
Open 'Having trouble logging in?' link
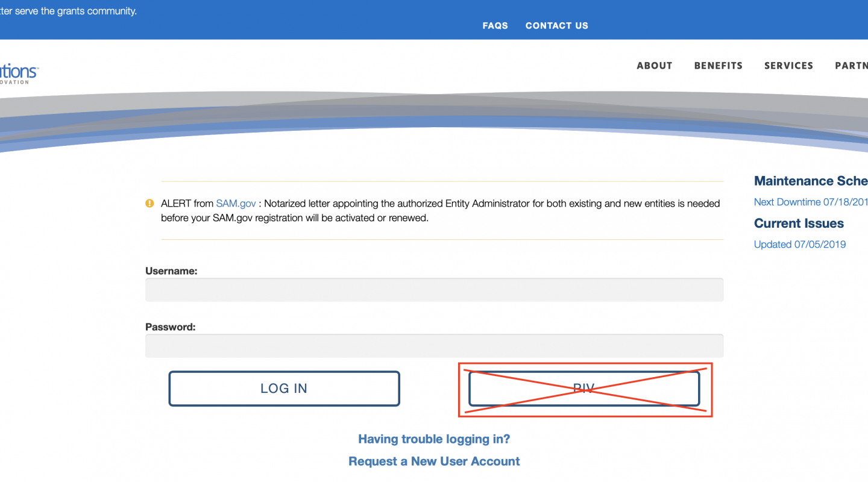pyautogui.click(x=434, y=439)
